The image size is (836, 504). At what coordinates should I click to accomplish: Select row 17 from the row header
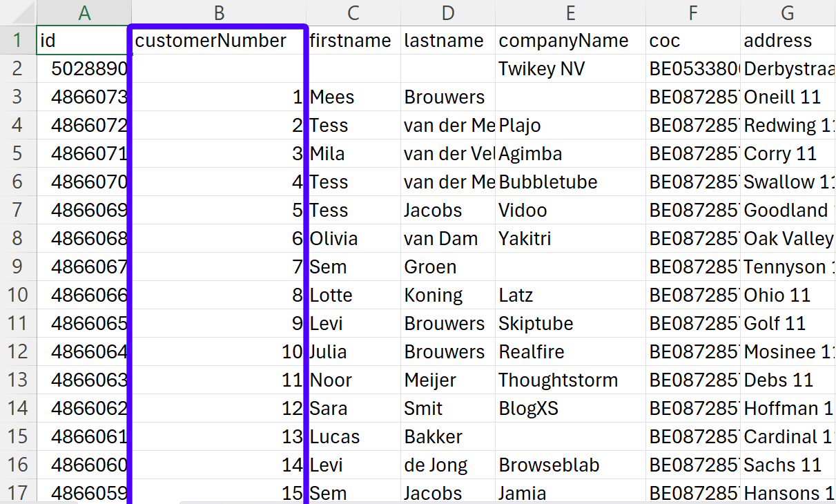(x=18, y=493)
